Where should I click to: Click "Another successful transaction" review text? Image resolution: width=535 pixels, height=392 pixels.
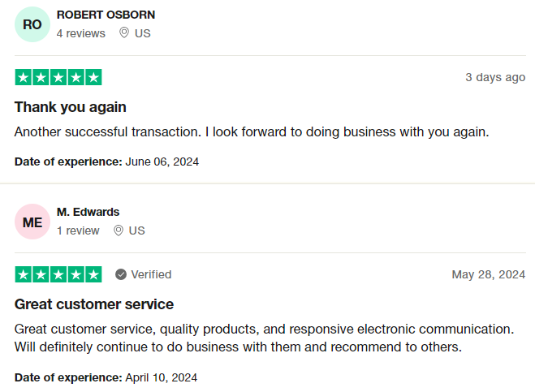tap(252, 131)
